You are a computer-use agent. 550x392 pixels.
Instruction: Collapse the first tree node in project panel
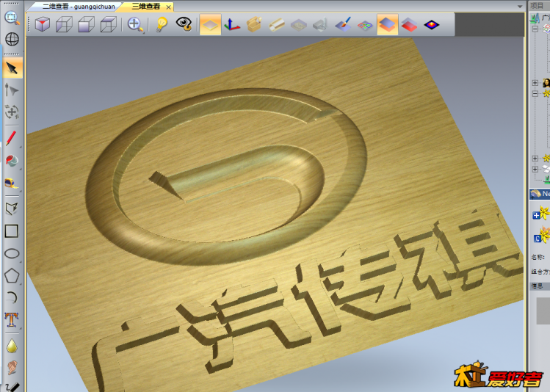(535, 29)
